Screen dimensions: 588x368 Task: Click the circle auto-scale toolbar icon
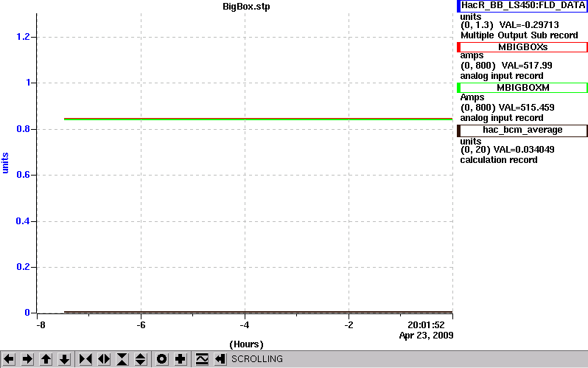[x=161, y=359]
